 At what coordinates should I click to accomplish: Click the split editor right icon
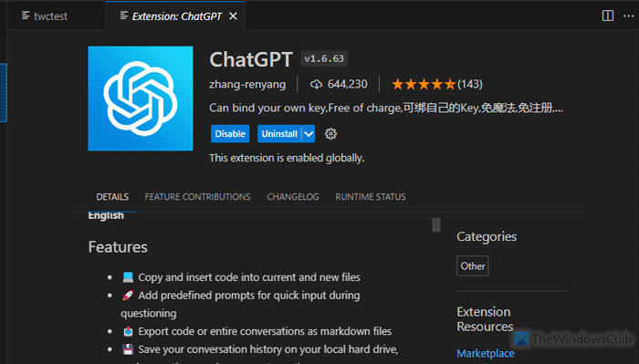pyautogui.click(x=608, y=16)
